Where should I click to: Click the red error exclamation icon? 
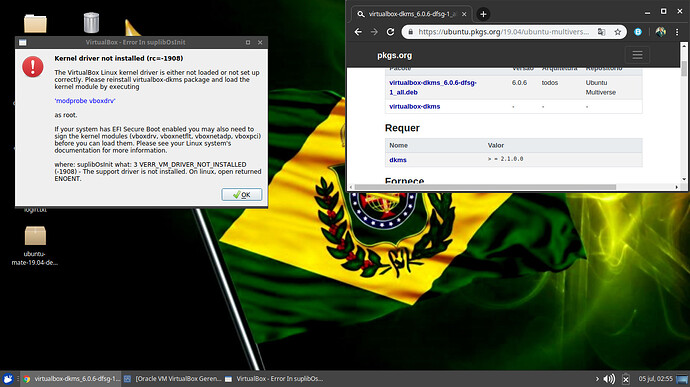tap(33, 67)
